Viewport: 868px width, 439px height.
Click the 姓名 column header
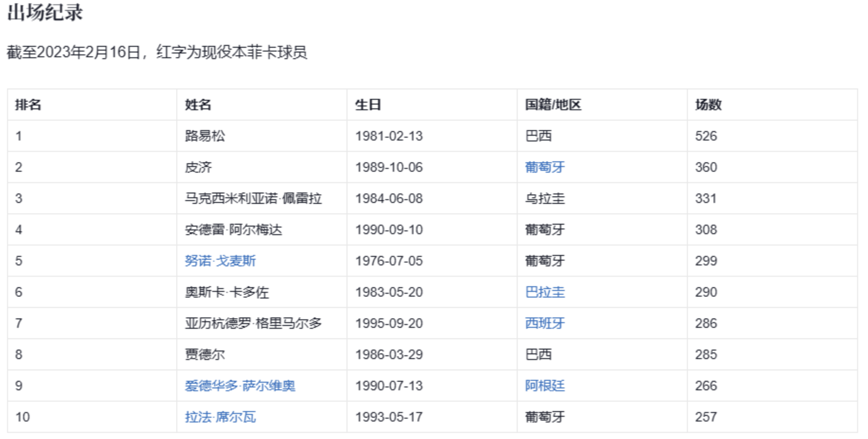coord(198,105)
